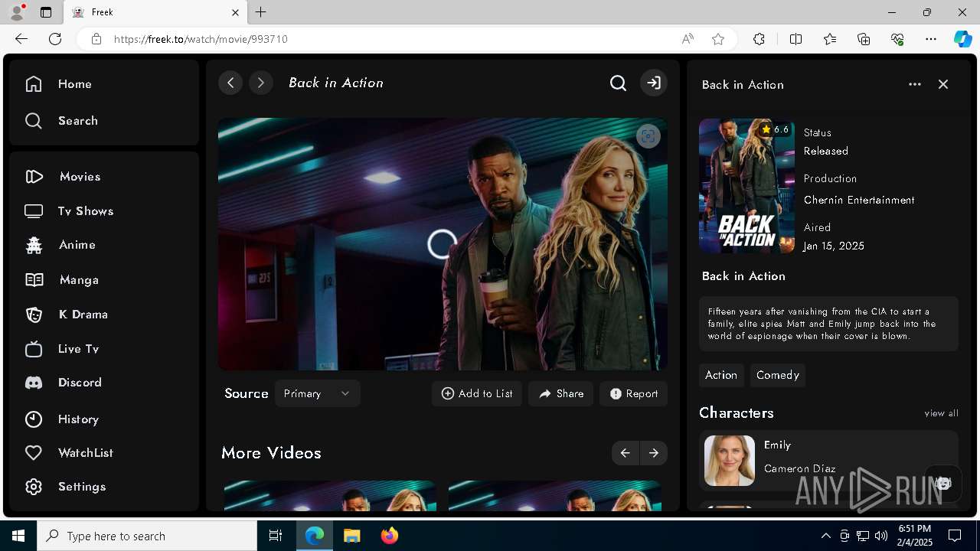Click the login arrow icon
Screen dimensions: 980x551
654,83
